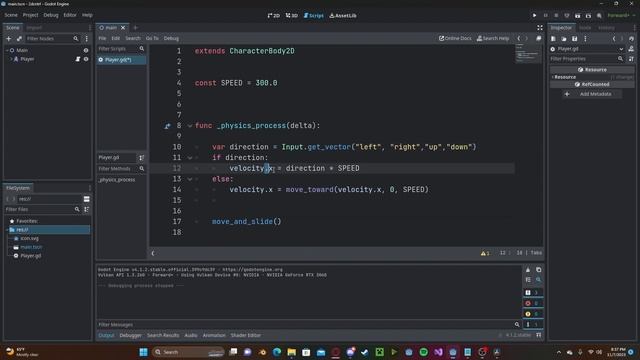640x360 pixels.
Task: Fold the _physics_process function
Action: [x=190, y=126]
